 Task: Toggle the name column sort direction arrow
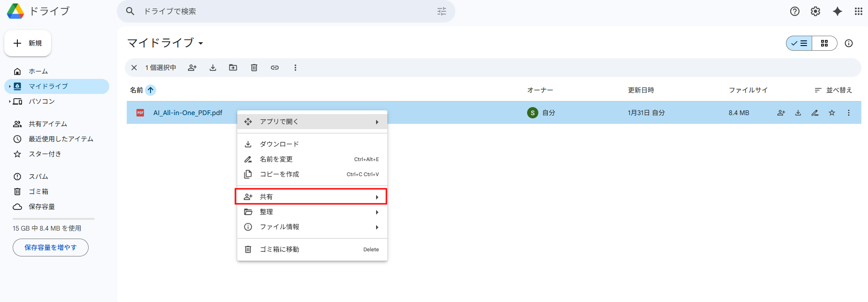click(x=151, y=90)
